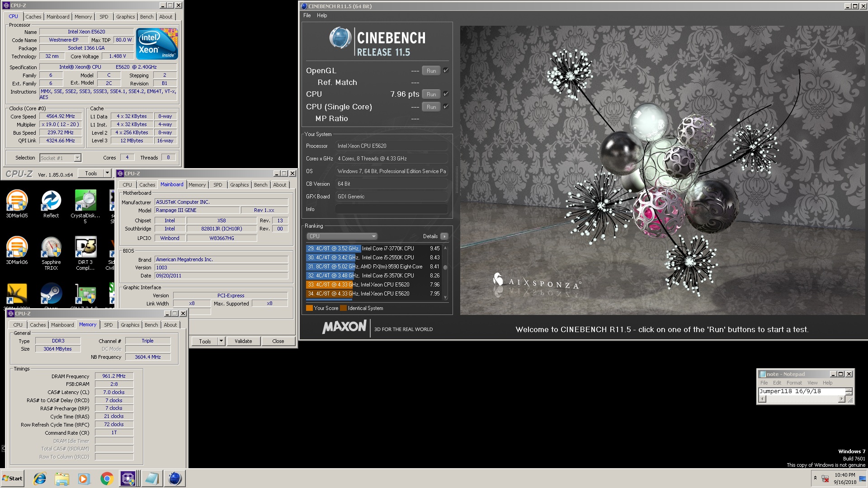Open the GPU-Z graphics card desktop icon
Viewport: 868px width, 488px height.
85,294
